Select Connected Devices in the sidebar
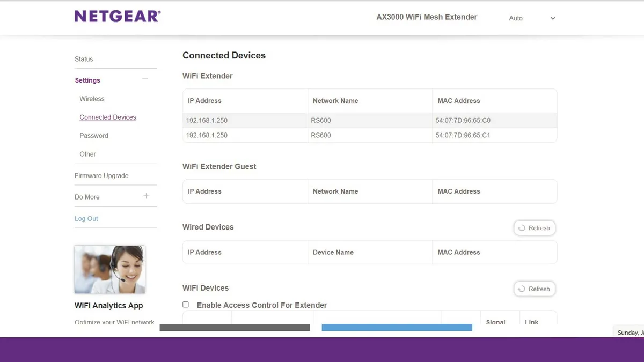The image size is (644, 362). tap(108, 117)
